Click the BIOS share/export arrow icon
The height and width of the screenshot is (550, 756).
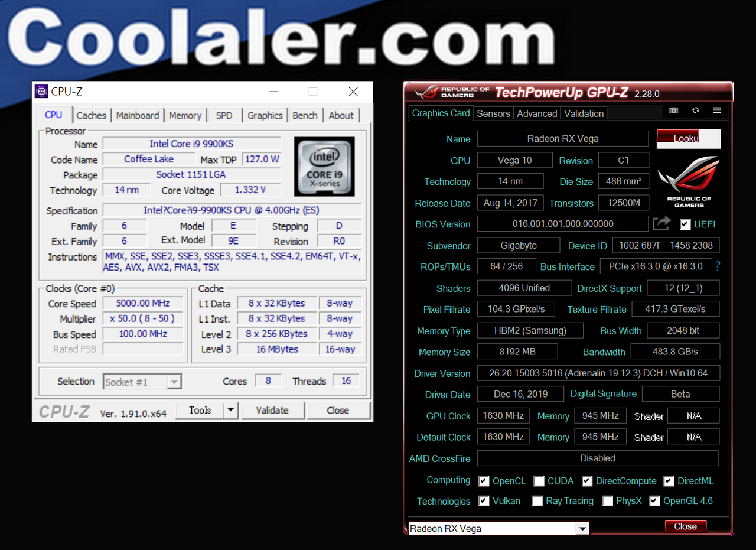coord(662,223)
